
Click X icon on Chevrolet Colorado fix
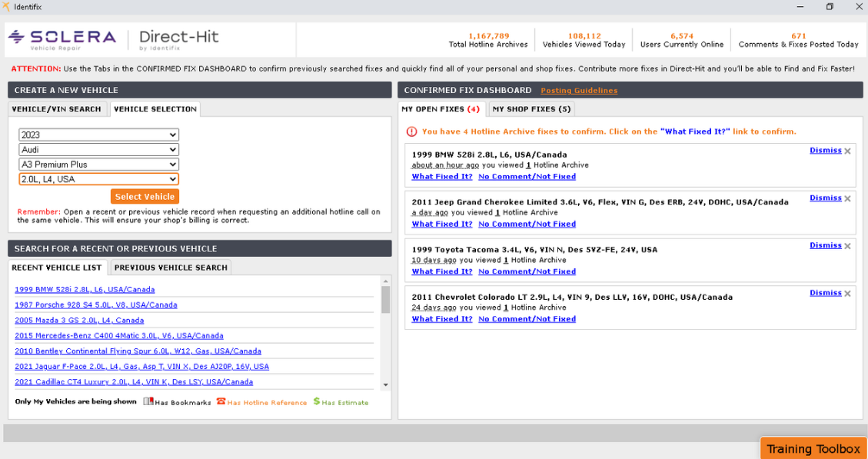[x=847, y=294]
